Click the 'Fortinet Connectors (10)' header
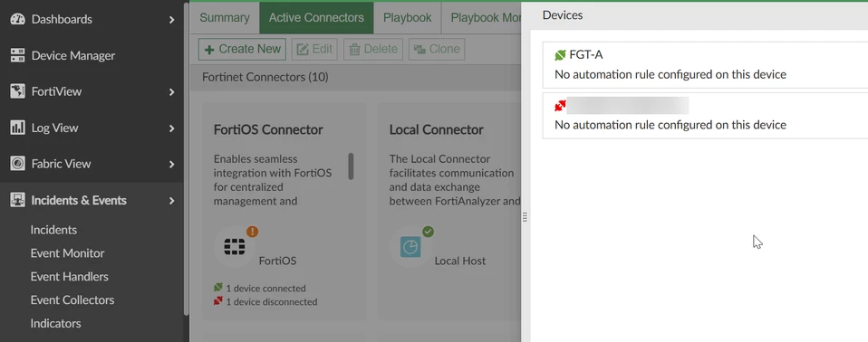The height and width of the screenshot is (342, 868). click(x=265, y=77)
